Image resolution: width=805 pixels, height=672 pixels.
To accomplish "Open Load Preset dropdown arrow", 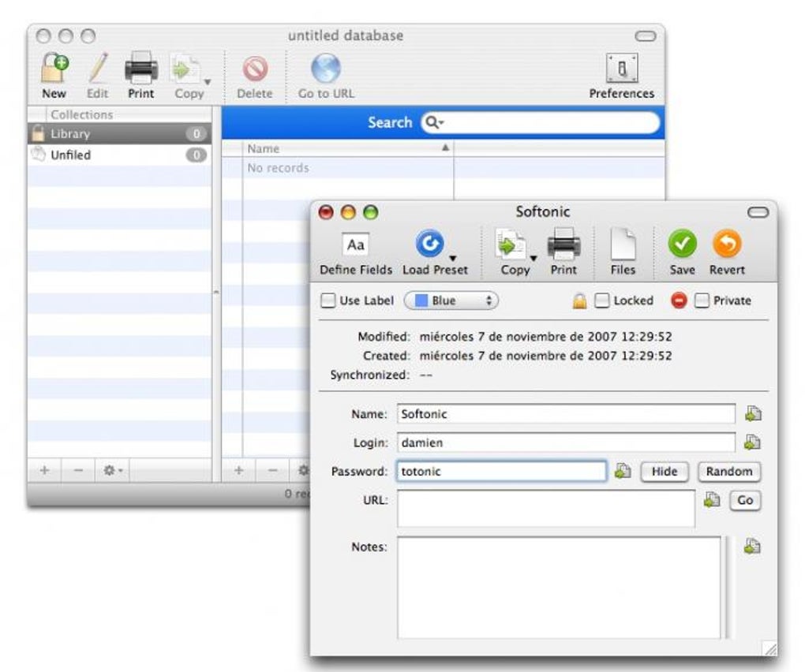I will [453, 259].
